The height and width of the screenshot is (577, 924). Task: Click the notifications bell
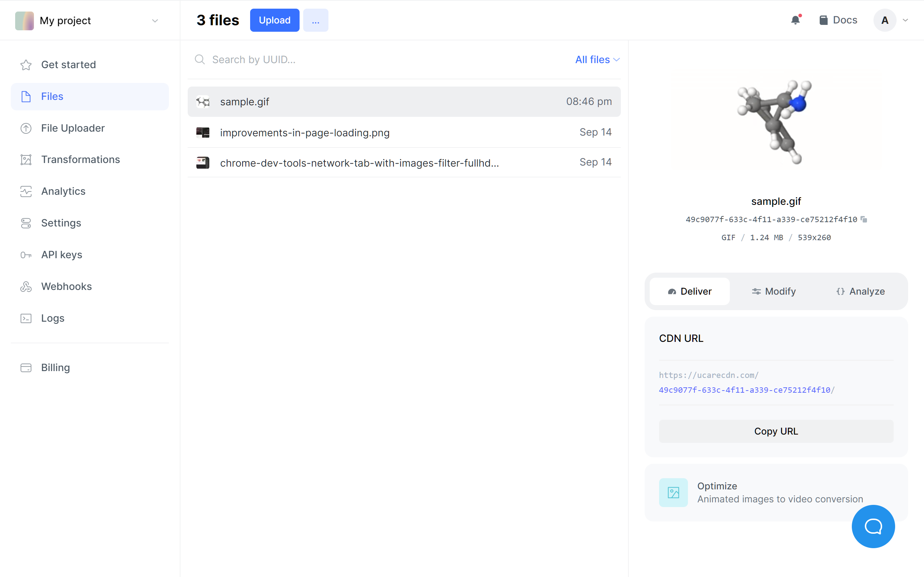tap(796, 20)
